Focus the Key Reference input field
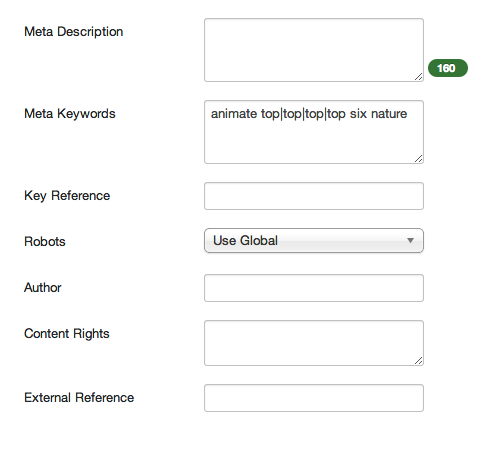 [x=314, y=196]
